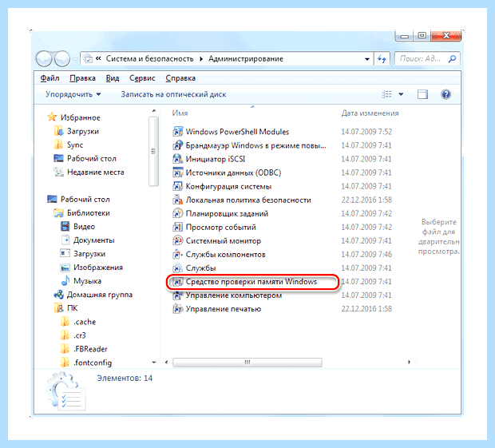Click the Sync folder icon in favorites
This screenshot has height=448, width=495.
tap(58, 145)
